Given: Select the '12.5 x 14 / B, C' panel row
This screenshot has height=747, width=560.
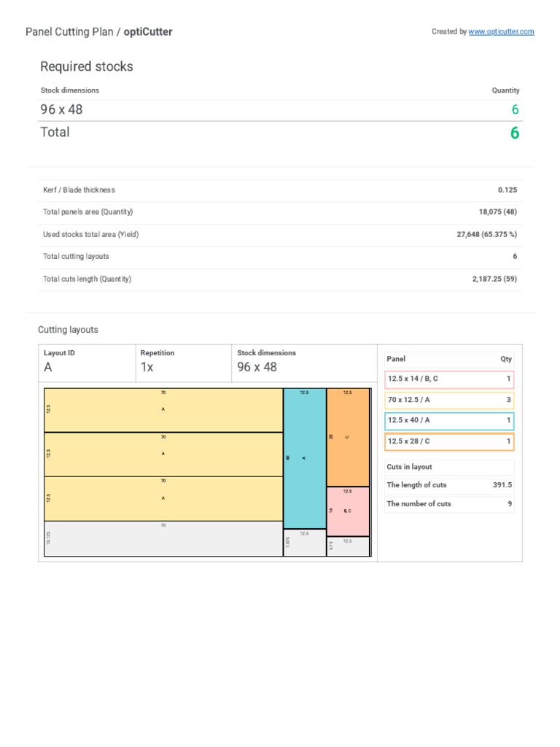Looking at the screenshot, I should (x=449, y=379).
